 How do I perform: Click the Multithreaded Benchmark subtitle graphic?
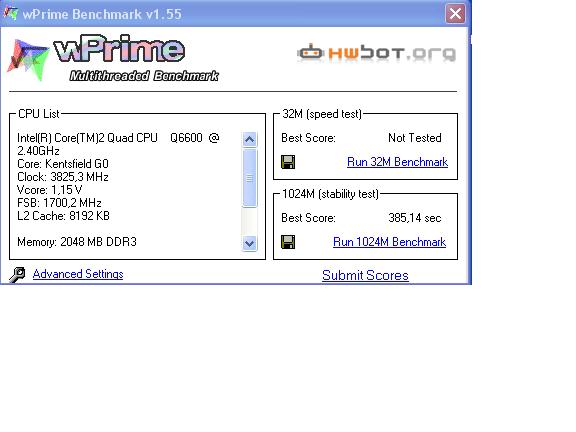144,76
